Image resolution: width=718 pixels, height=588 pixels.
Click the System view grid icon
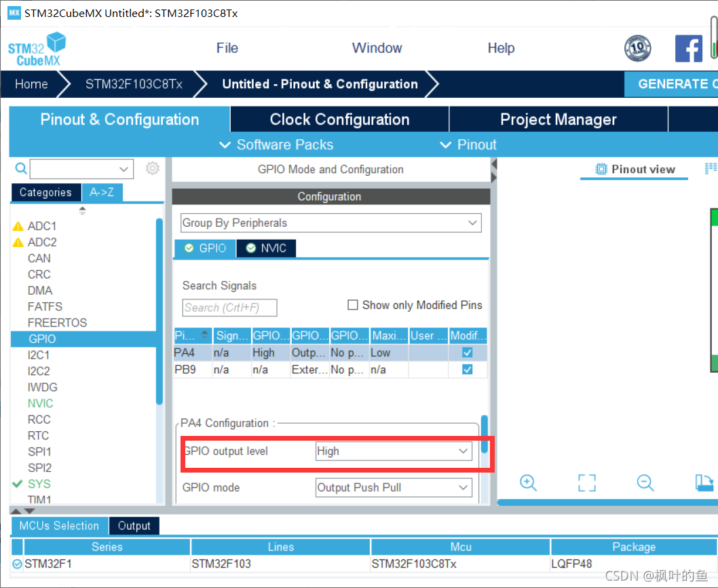pyautogui.click(x=711, y=168)
